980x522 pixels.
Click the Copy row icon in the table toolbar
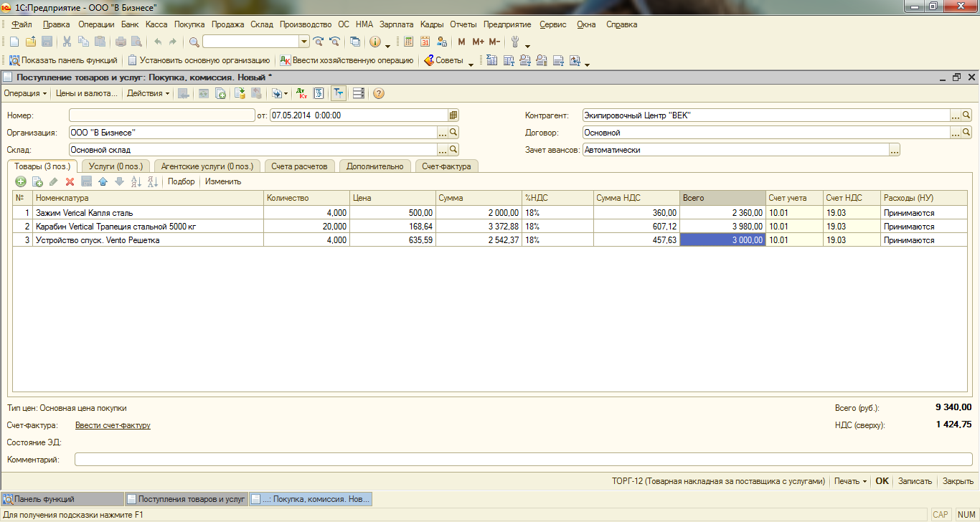pyautogui.click(x=37, y=181)
